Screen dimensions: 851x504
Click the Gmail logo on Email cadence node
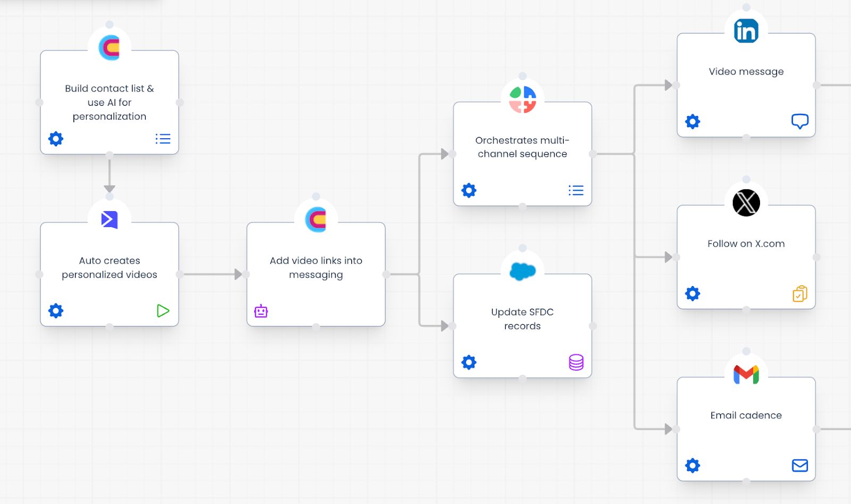click(x=746, y=374)
